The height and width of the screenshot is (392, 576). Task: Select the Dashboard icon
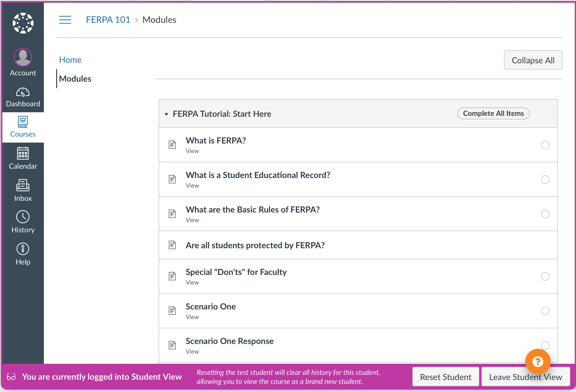pos(23,97)
